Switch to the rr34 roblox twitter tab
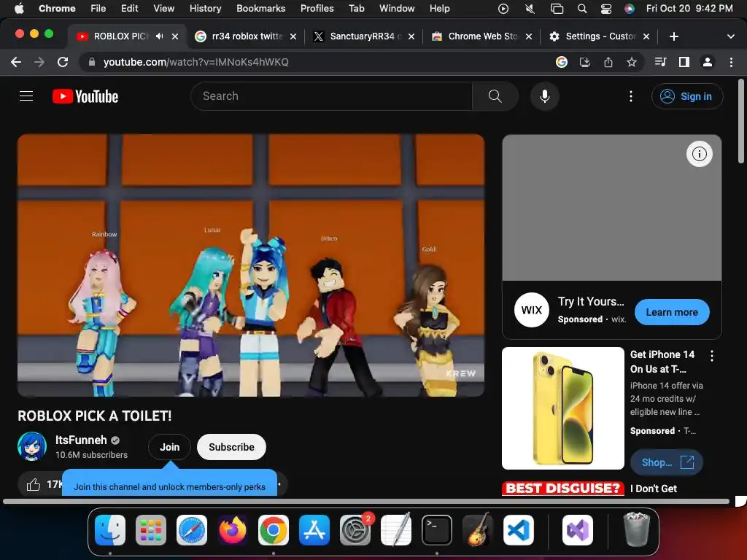Viewport: 747px width, 560px height. click(246, 36)
